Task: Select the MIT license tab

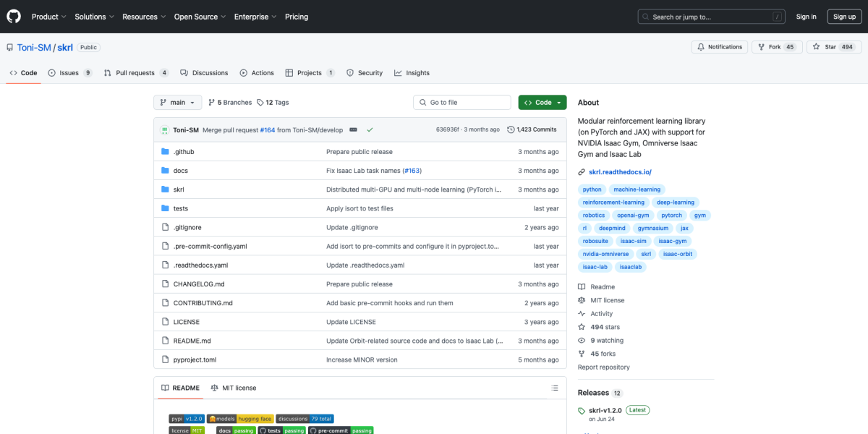Action: click(233, 388)
